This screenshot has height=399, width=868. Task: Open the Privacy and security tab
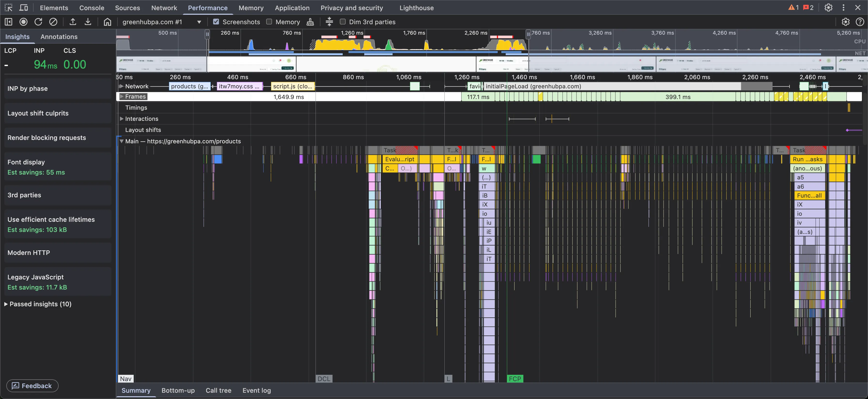[352, 8]
